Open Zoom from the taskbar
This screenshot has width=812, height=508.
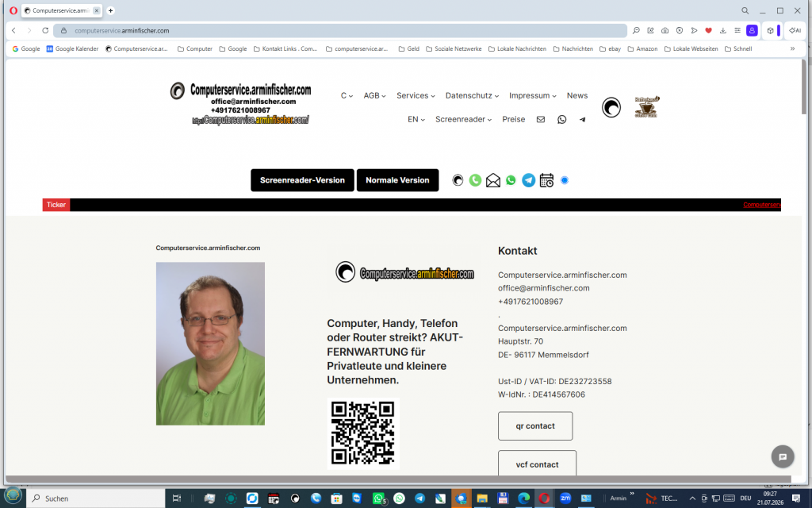[565, 498]
